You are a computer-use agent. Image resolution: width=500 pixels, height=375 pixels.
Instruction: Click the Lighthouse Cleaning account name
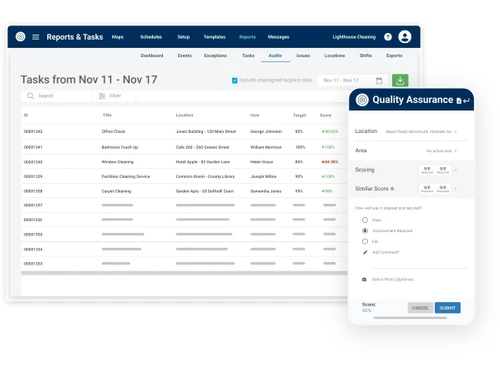point(354,37)
